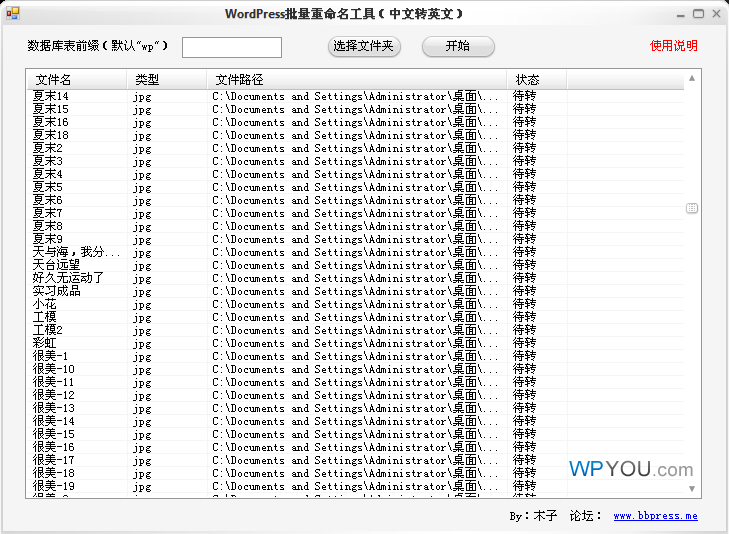Viewport: 729px width, 534px height.
Task: Click the 选择文件夹 button
Action: [x=364, y=46]
